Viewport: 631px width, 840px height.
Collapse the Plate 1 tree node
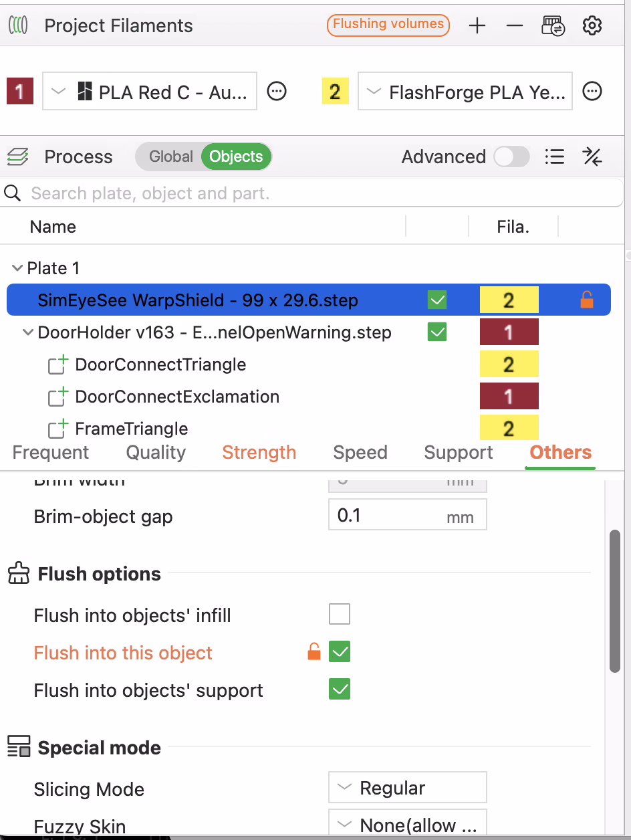17,268
